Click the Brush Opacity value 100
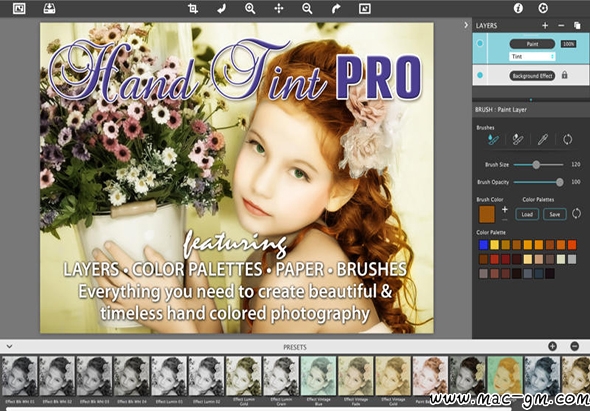Screen dimensions: 590x411 tap(575, 182)
